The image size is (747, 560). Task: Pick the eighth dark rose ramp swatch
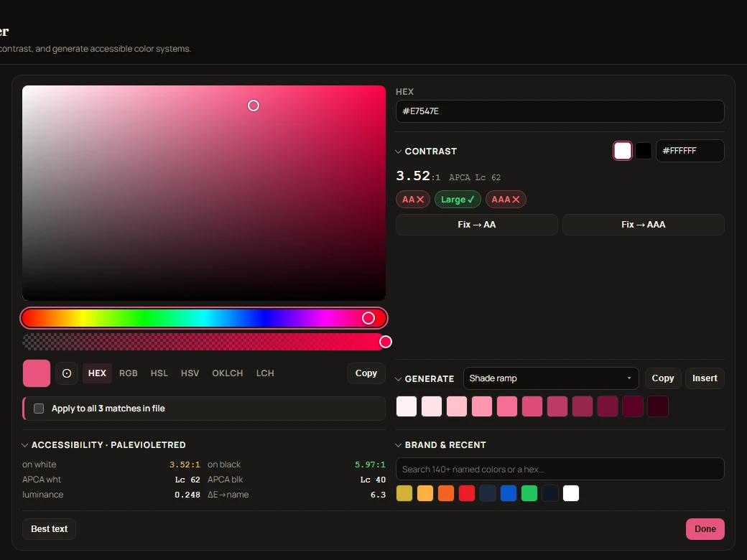pyautogui.click(x=583, y=406)
